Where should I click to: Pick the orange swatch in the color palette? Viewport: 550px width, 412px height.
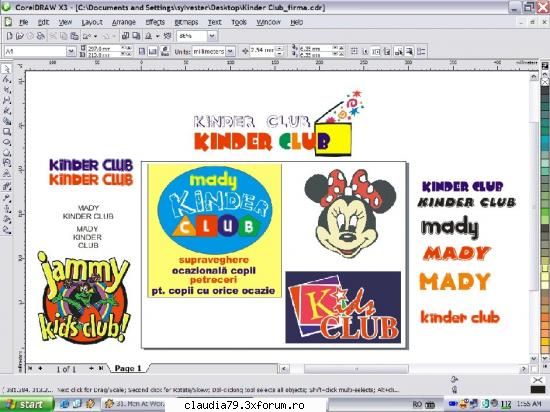pyautogui.click(x=545, y=318)
